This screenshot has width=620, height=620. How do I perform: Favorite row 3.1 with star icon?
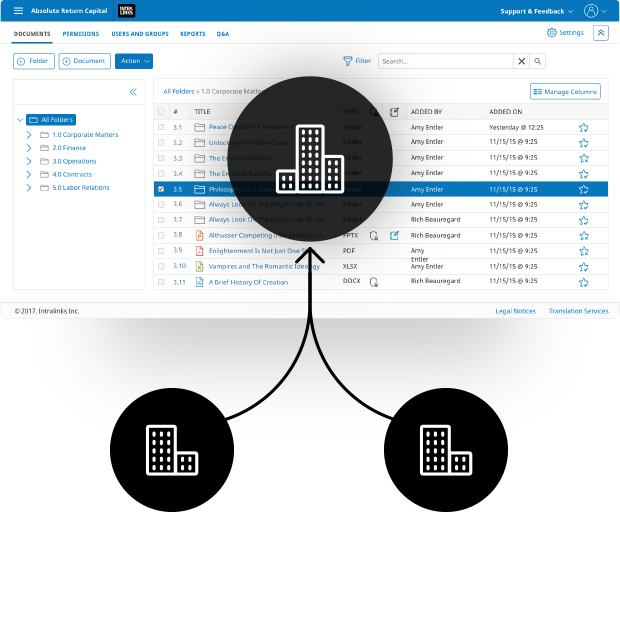[584, 127]
